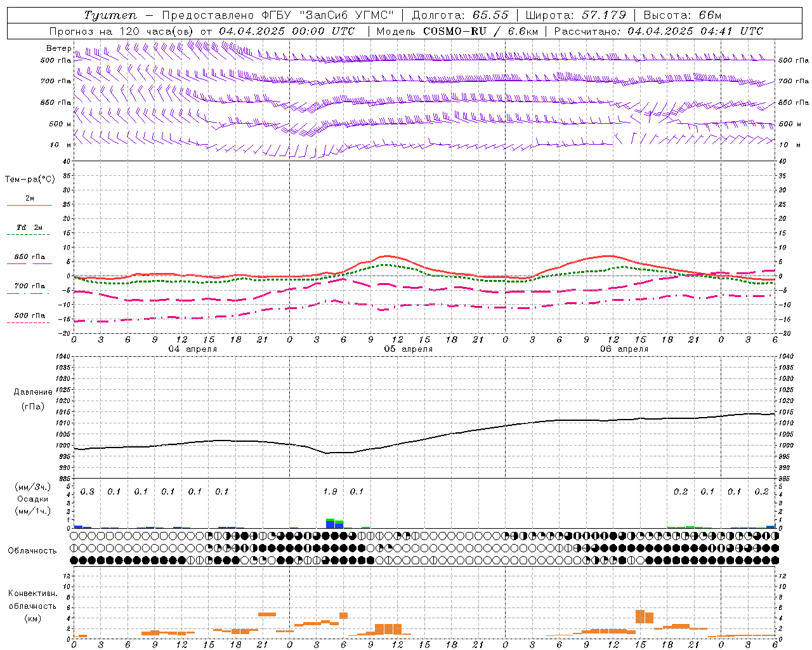
Task: Click the "0.3" precipitation total value
Action: coord(87,492)
